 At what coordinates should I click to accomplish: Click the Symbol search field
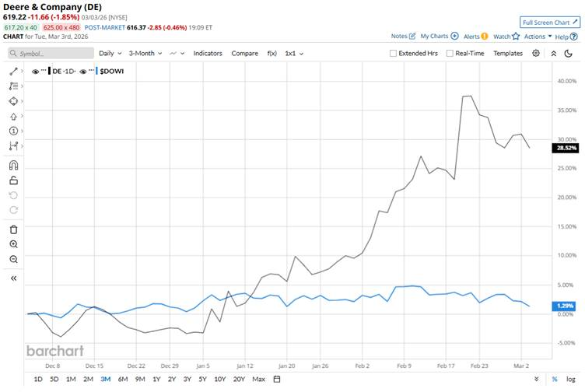pyautogui.click(x=50, y=54)
